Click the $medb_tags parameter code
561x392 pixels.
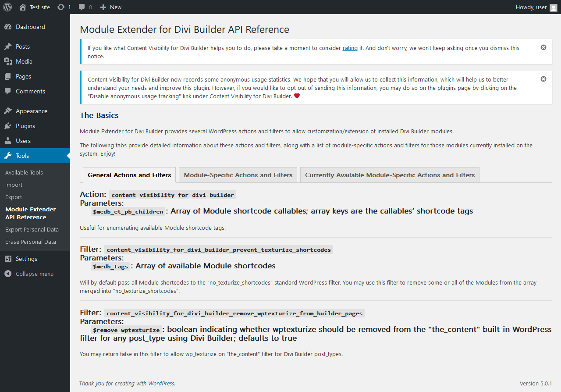tap(110, 267)
